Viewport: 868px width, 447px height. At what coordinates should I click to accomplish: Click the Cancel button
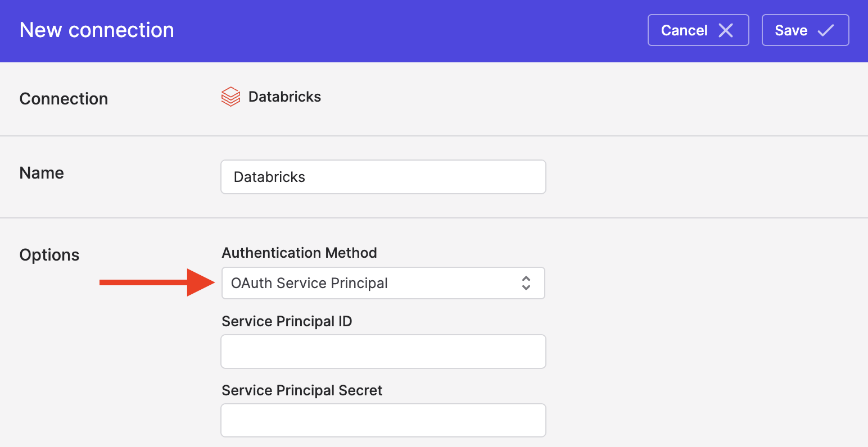click(698, 30)
